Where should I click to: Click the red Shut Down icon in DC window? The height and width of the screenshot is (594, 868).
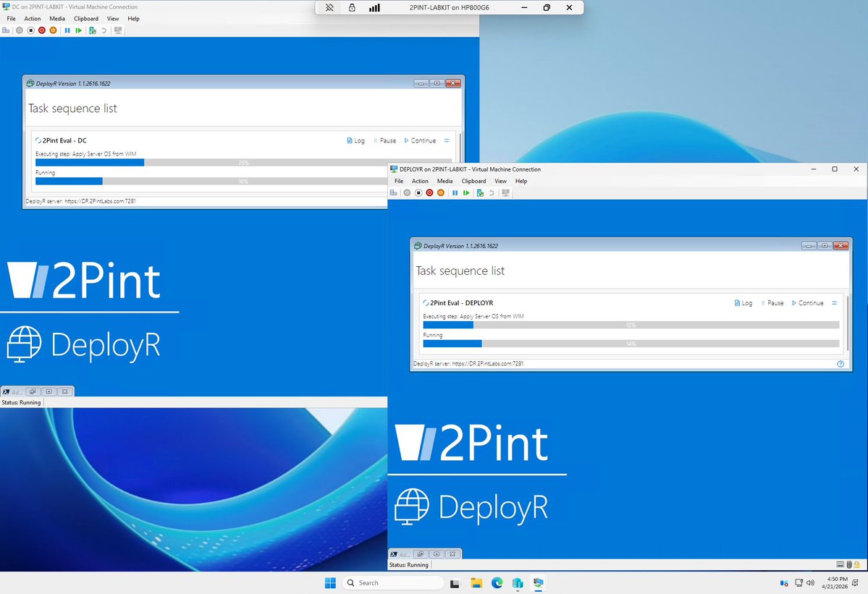[41, 30]
